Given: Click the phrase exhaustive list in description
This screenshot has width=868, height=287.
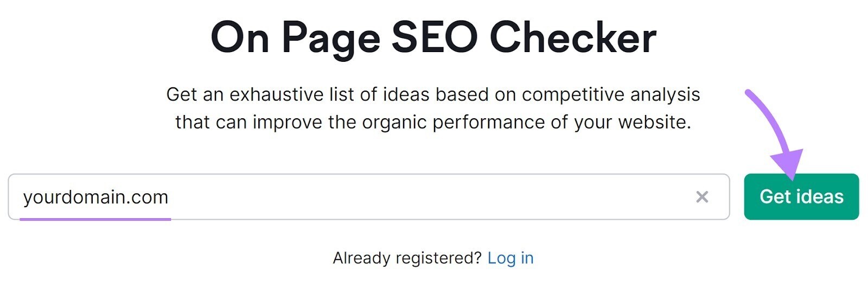Looking at the screenshot, I should pos(292,95).
